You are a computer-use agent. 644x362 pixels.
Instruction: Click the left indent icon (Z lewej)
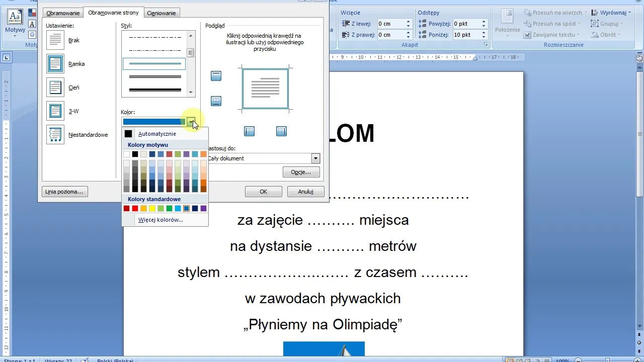346,24
